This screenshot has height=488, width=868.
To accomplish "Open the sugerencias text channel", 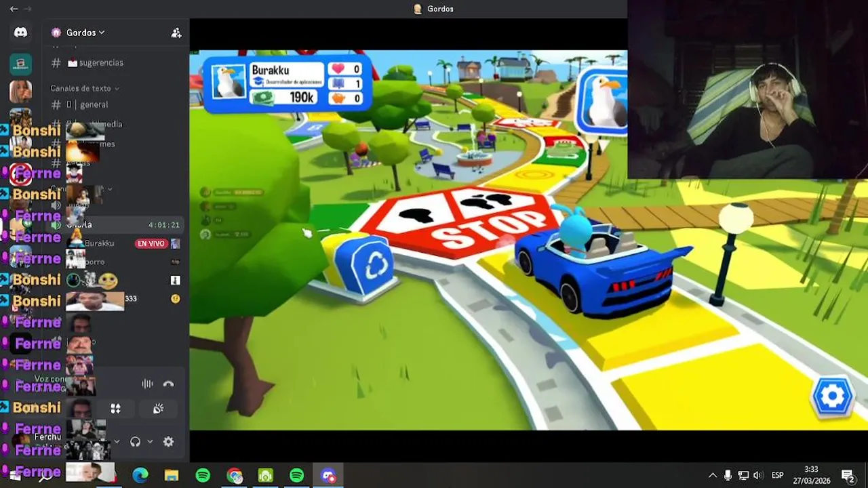I will click(101, 62).
